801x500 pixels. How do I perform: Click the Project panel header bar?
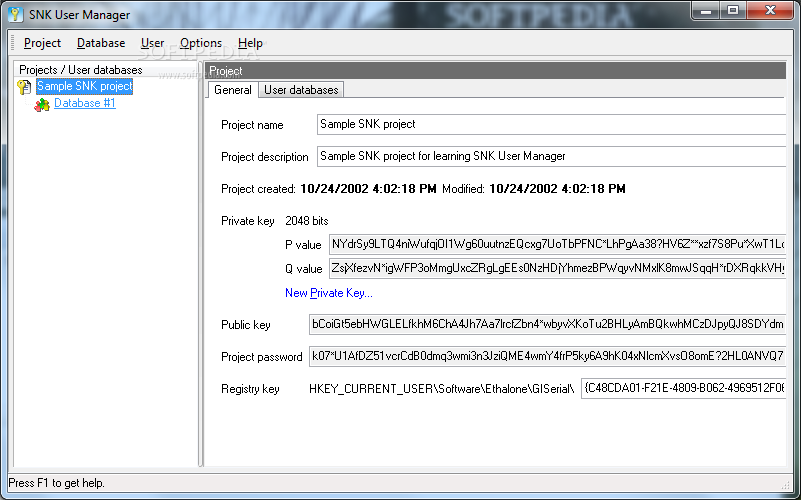pos(495,70)
